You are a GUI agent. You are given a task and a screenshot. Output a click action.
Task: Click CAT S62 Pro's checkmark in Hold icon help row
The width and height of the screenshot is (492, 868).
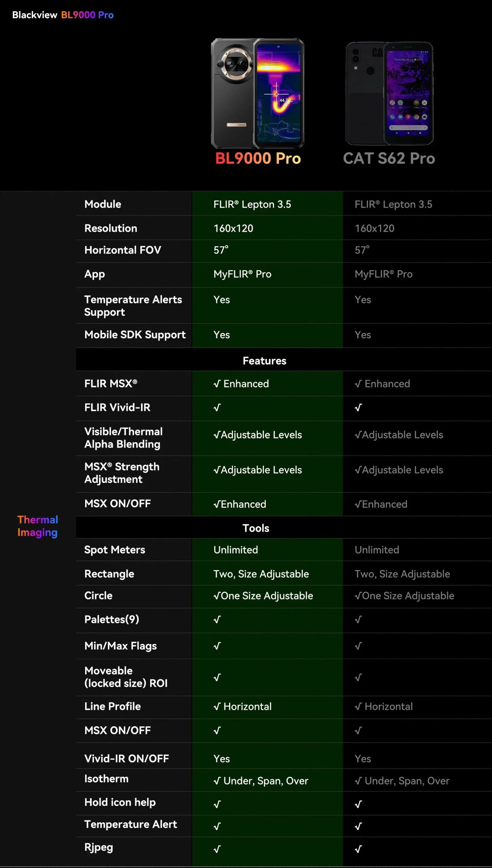(x=358, y=804)
